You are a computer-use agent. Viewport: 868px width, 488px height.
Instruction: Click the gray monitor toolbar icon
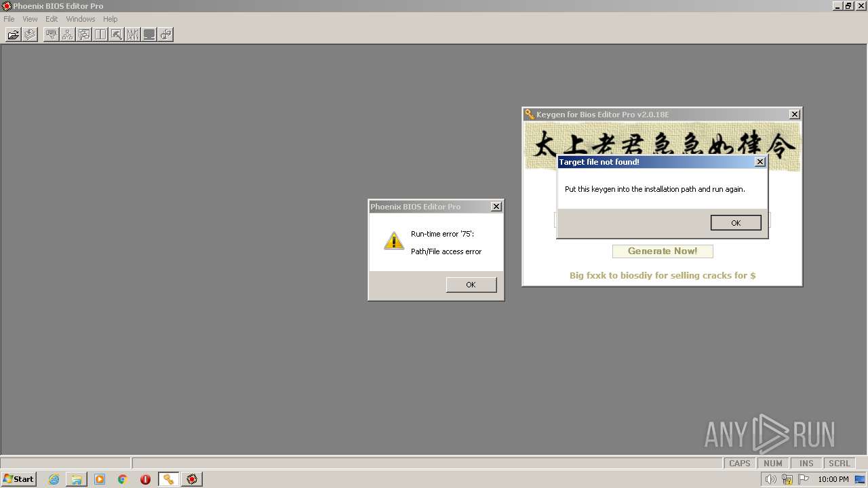click(149, 35)
